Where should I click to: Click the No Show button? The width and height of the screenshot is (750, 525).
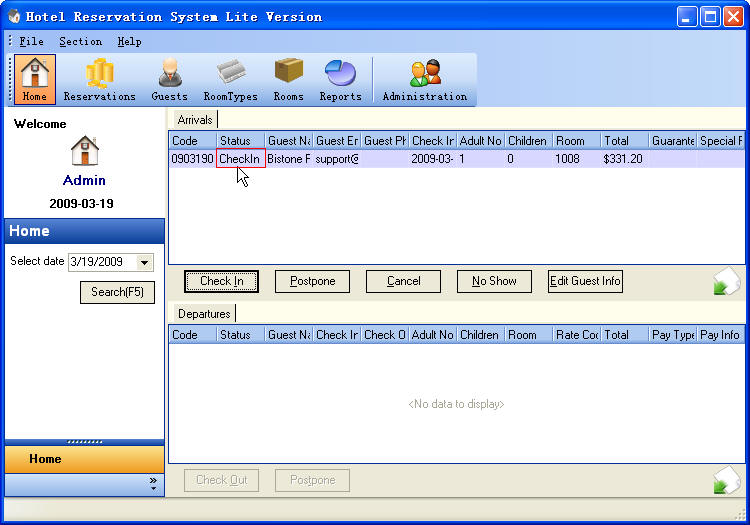494,281
